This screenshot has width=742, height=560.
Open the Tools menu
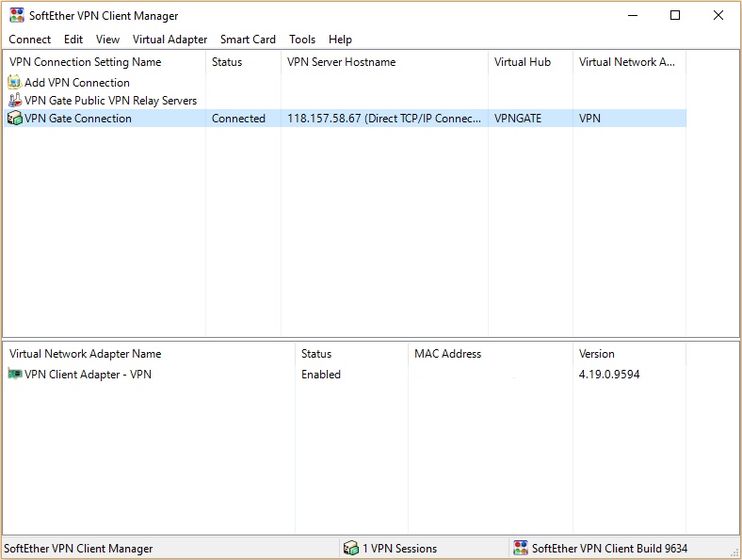(302, 40)
